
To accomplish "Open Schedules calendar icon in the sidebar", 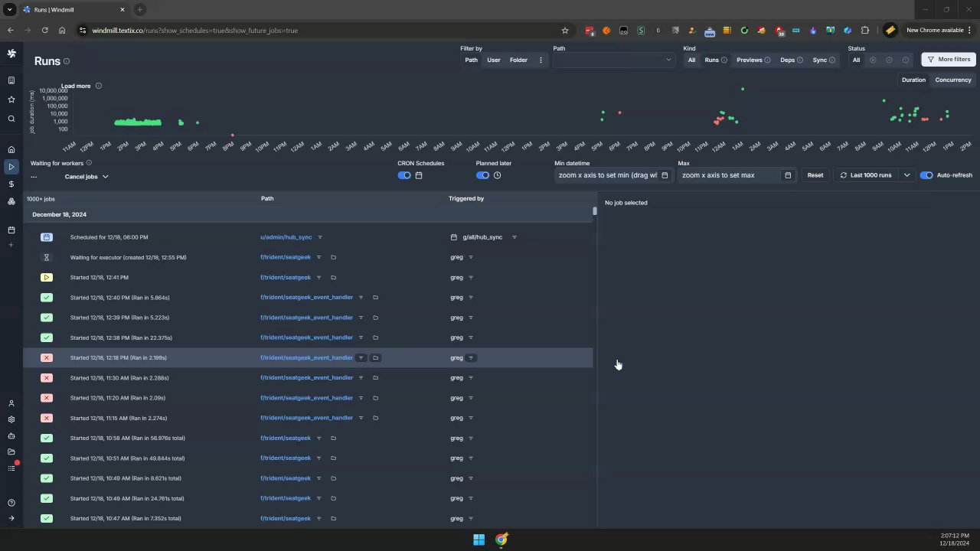I will (x=11, y=230).
